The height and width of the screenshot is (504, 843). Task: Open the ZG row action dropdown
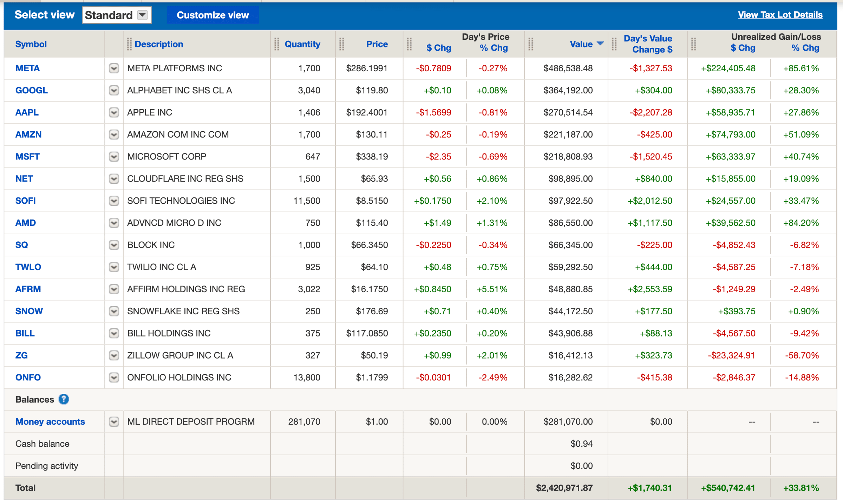tap(114, 355)
